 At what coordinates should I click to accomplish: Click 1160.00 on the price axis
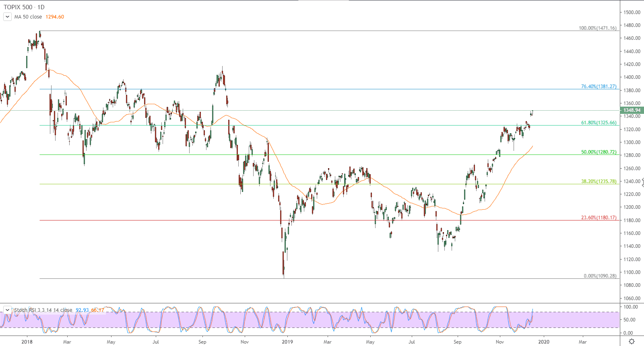click(x=632, y=233)
